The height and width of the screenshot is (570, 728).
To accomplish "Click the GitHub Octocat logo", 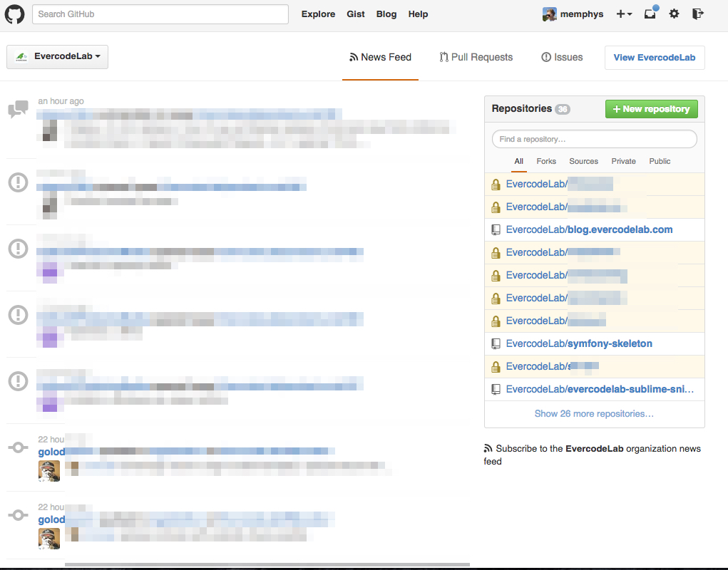I will point(15,14).
